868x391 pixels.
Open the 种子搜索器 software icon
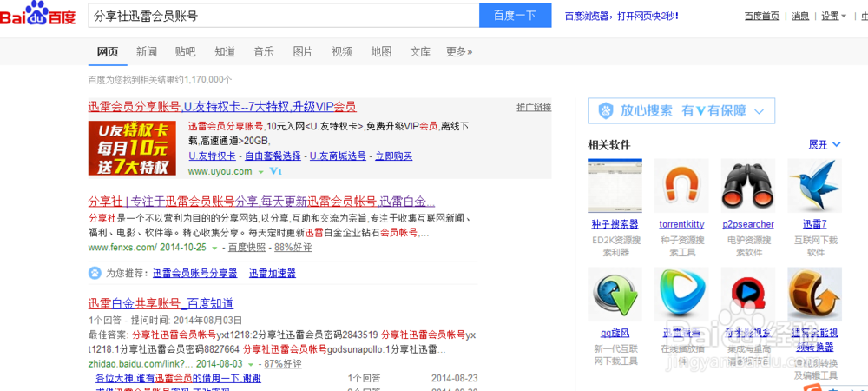coord(615,186)
